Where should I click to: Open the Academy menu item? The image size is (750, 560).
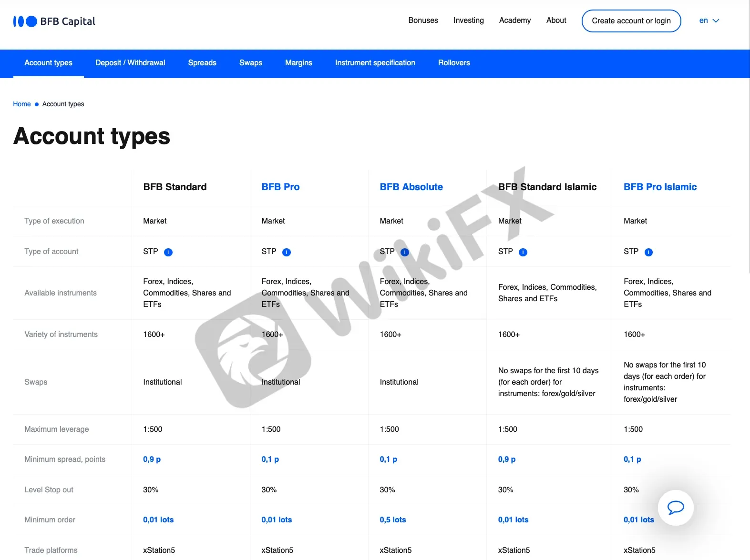515,20
